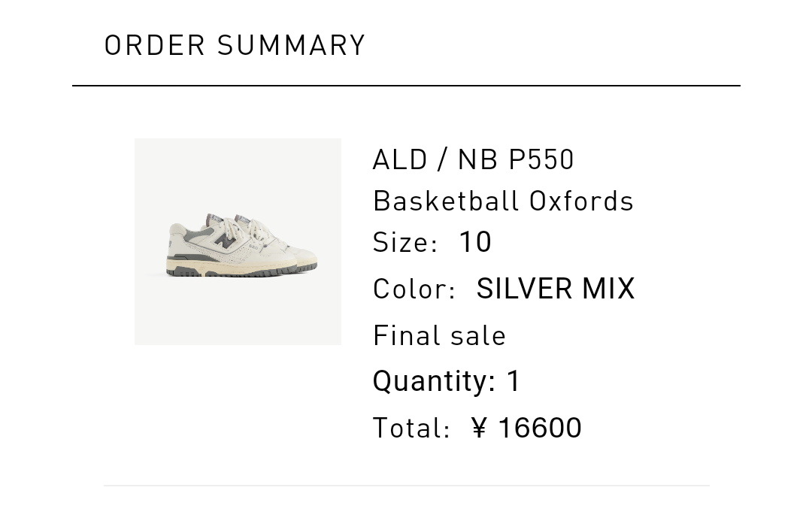The height and width of the screenshot is (524, 812).
Task: Click the Final sale notice
Action: [x=439, y=335]
